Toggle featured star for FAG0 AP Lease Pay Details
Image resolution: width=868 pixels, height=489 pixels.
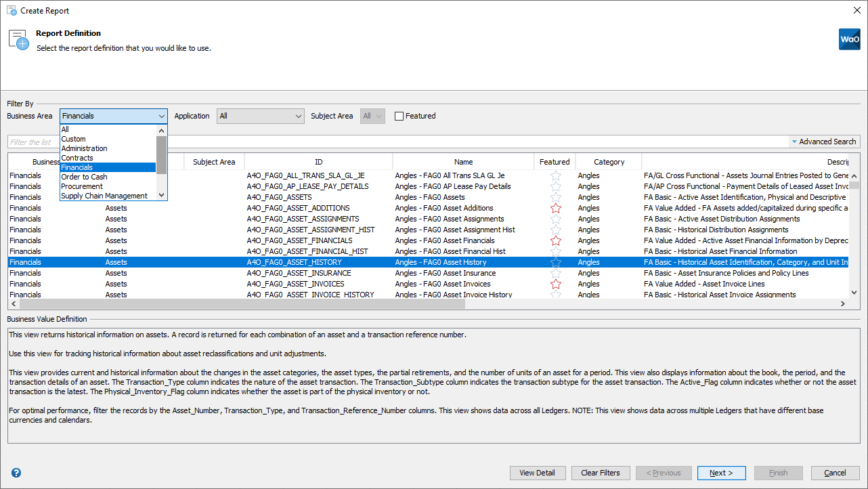pyautogui.click(x=555, y=186)
